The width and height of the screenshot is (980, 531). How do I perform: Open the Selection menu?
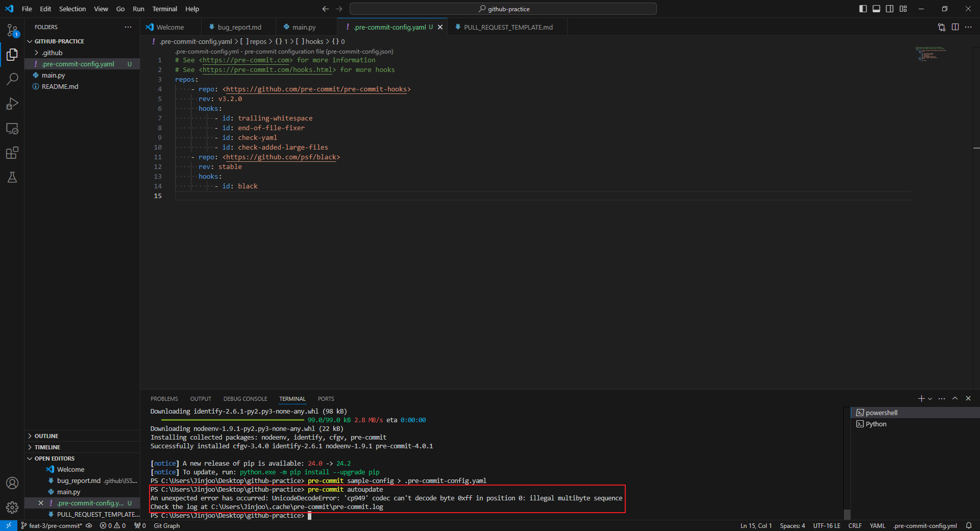[72, 9]
